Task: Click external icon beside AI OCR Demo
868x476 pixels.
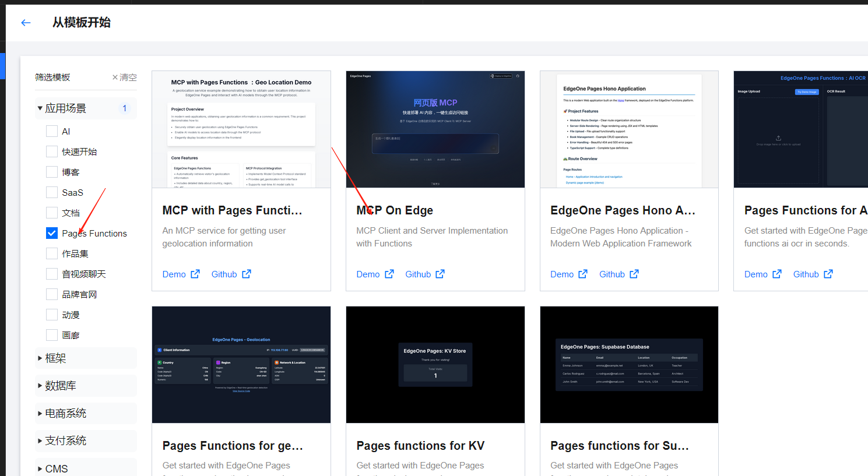Action: [x=777, y=274]
